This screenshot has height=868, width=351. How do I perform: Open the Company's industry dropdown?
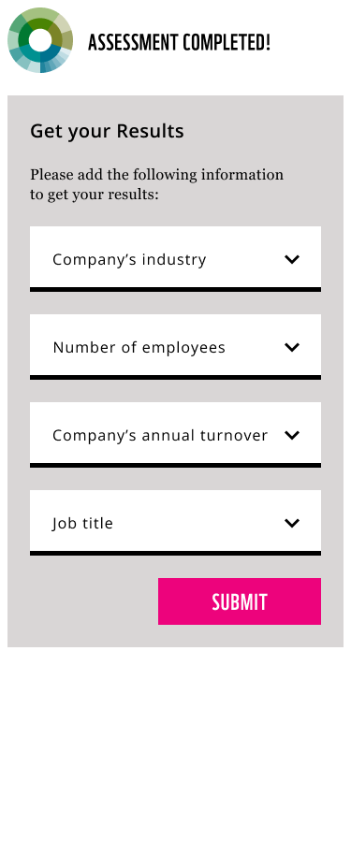point(176,258)
